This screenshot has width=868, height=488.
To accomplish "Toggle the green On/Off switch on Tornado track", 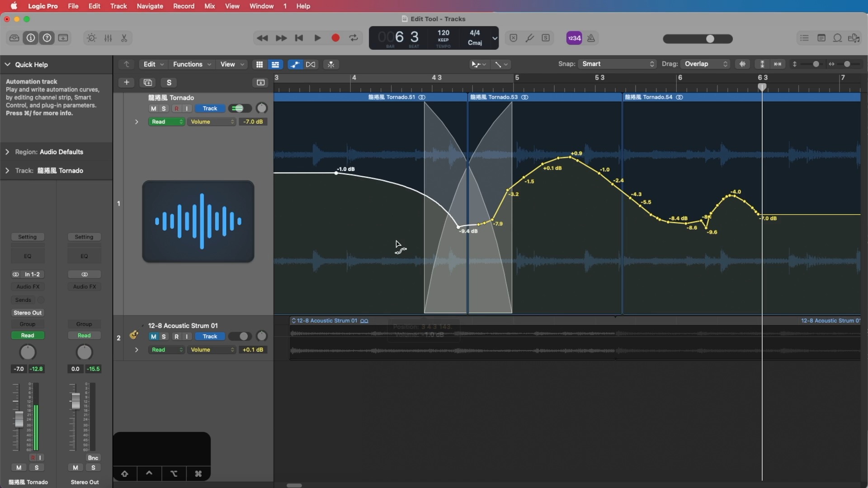I will pos(239,108).
